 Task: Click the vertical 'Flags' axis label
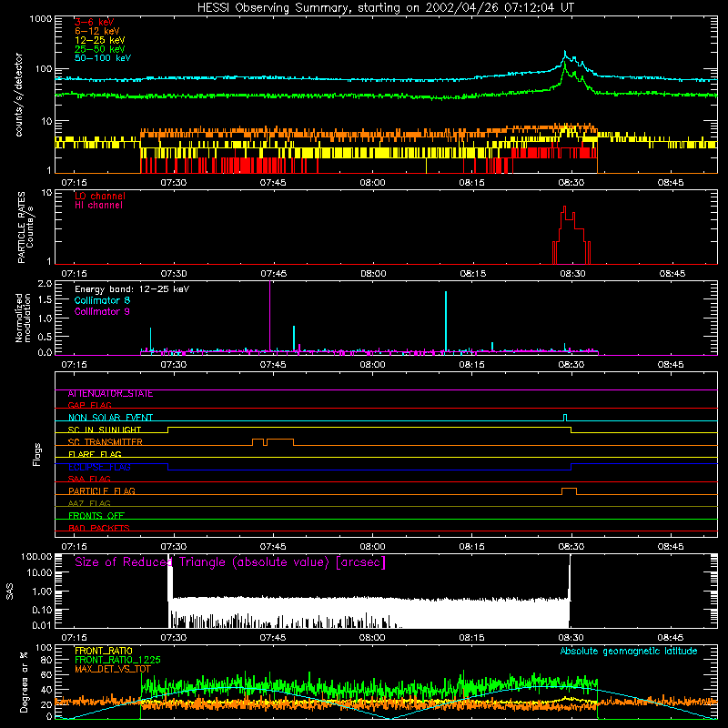coord(37,455)
